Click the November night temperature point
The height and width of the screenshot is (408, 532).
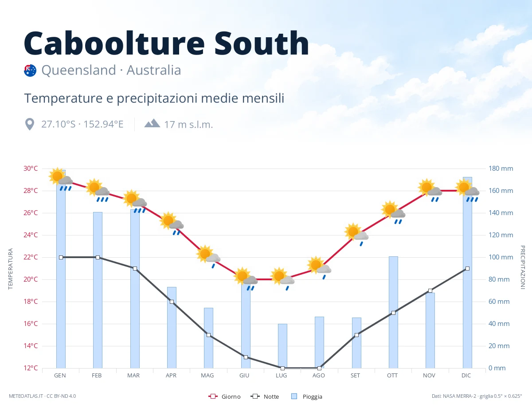[430, 290]
